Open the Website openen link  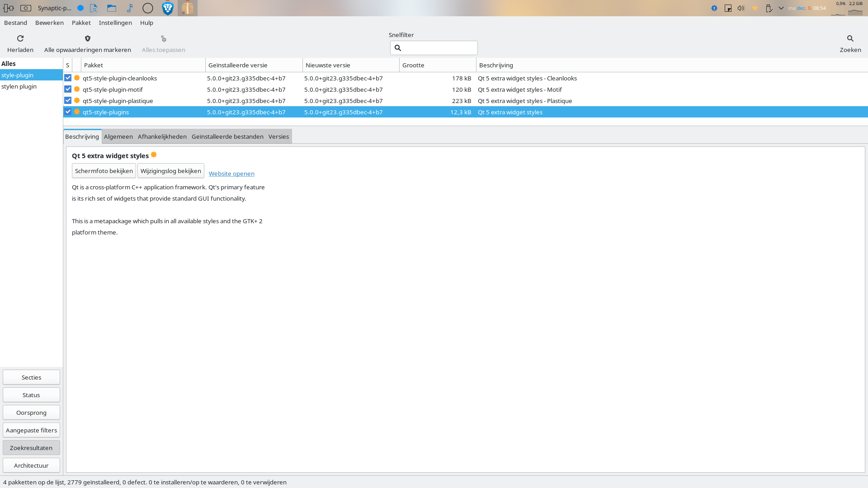pyautogui.click(x=231, y=174)
